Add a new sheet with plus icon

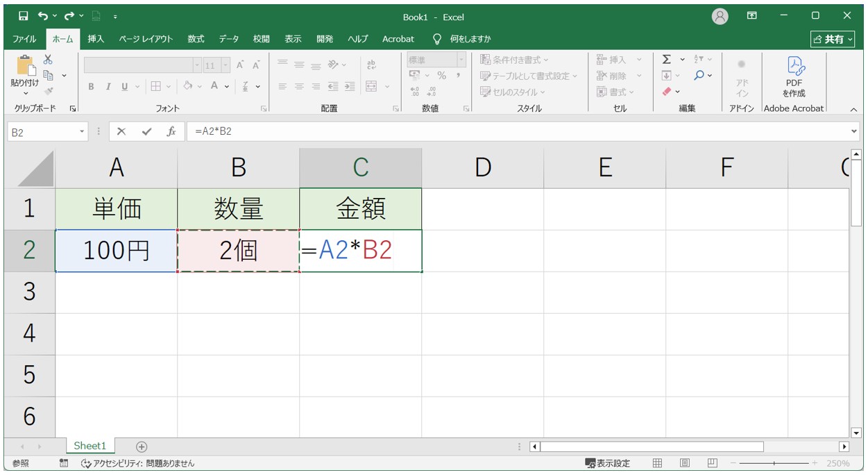coord(142,447)
